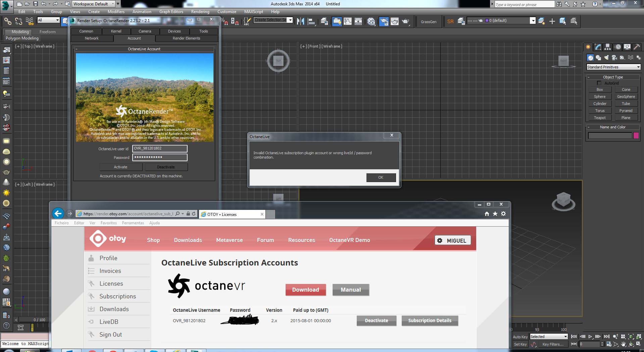The height and width of the screenshot is (352, 644).
Task: Click the Bind to Space Warp icon
Action: coord(30,21)
